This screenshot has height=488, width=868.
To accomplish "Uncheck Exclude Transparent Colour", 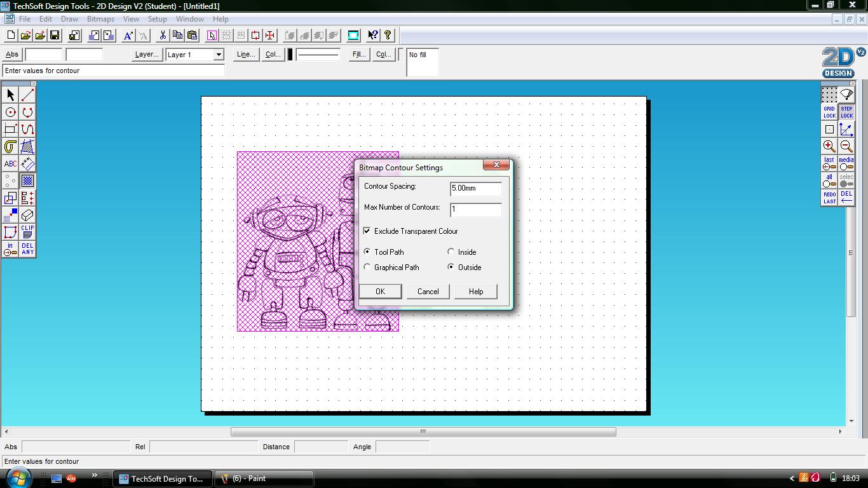I will click(367, 231).
